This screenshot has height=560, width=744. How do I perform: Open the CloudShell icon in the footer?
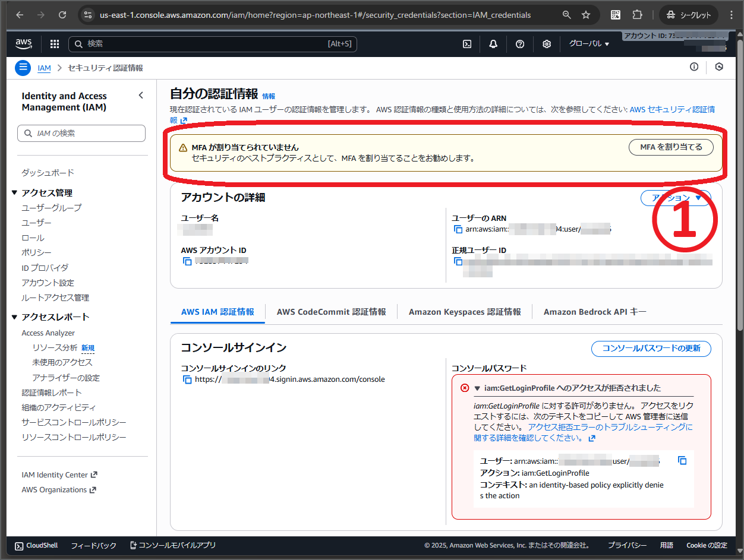click(19, 545)
